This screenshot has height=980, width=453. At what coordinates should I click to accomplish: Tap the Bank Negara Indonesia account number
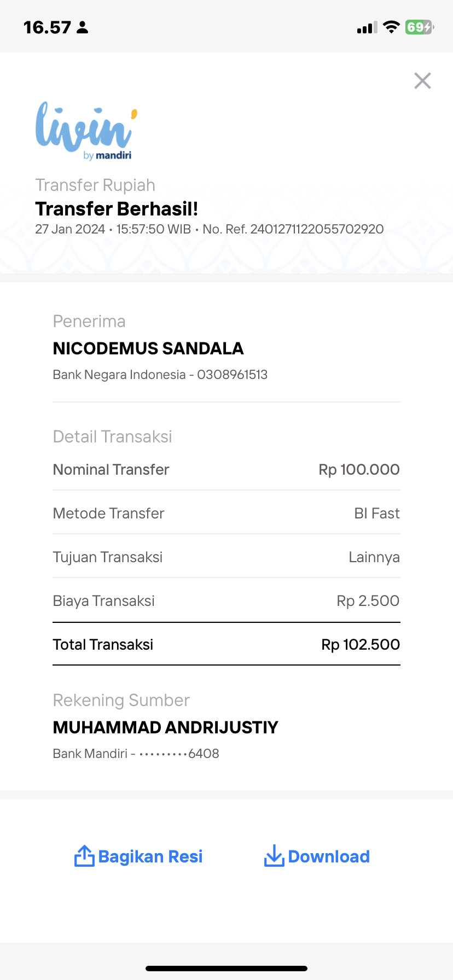click(232, 375)
